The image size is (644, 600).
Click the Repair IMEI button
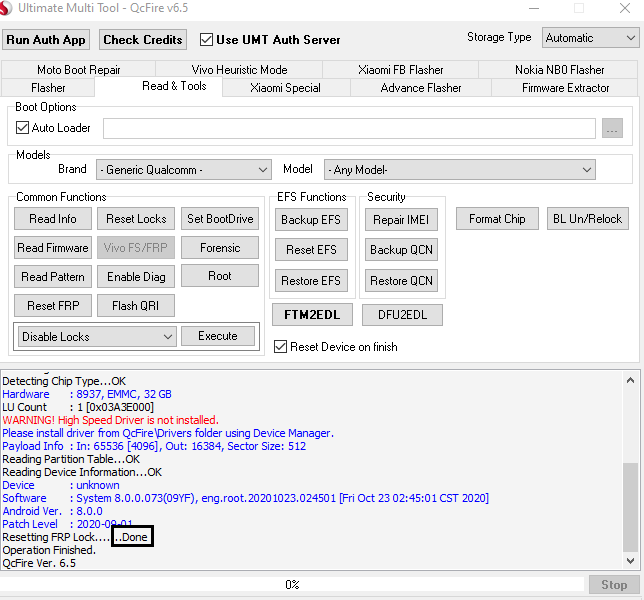click(401, 220)
